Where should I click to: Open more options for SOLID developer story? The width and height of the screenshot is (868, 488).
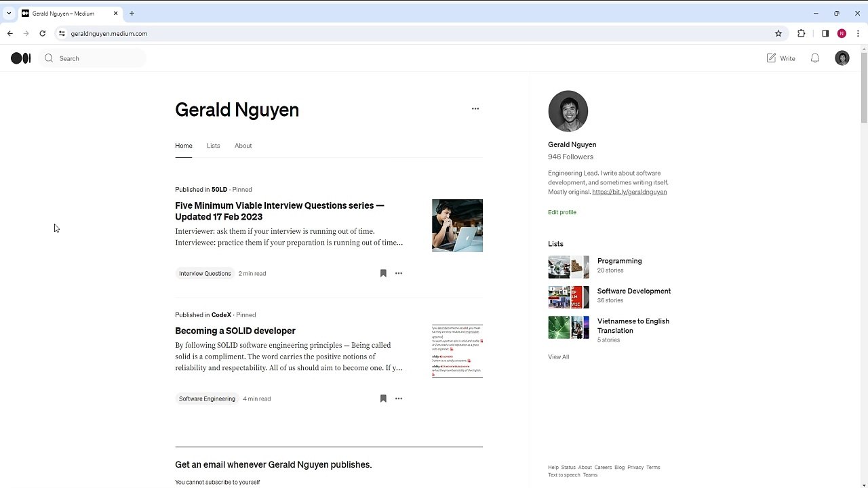click(x=399, y=399)
